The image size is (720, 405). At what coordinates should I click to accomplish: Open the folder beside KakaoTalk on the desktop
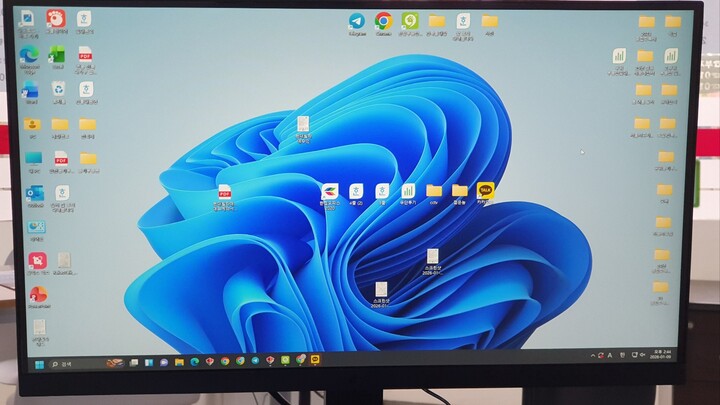459,191
